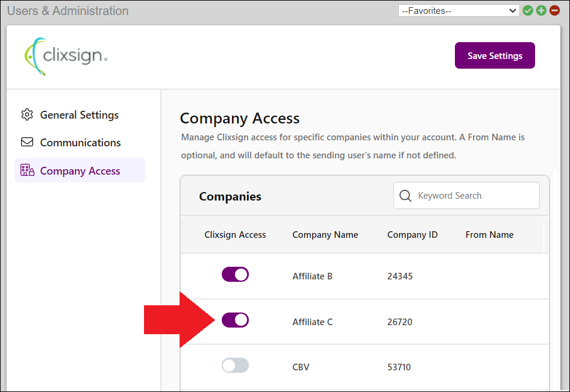Select Company Access in the sidebar
570x392 pixels.
(x=80, y=170)
